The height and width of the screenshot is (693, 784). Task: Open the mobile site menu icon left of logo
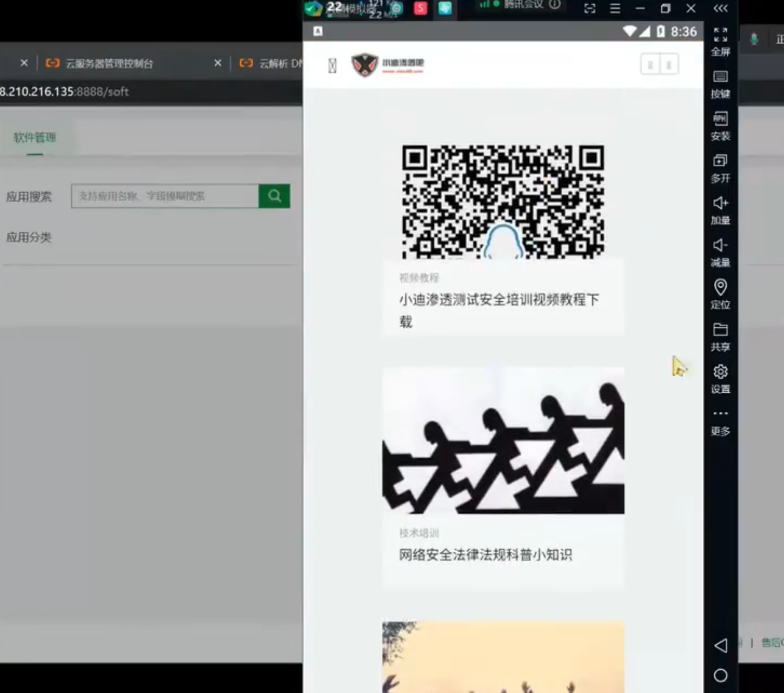click(x=333, y=65)
